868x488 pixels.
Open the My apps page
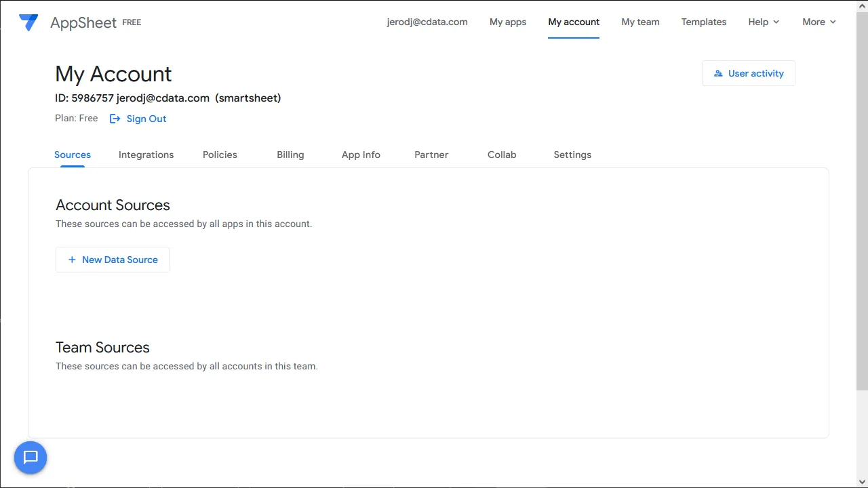click(x=508, y=22)
